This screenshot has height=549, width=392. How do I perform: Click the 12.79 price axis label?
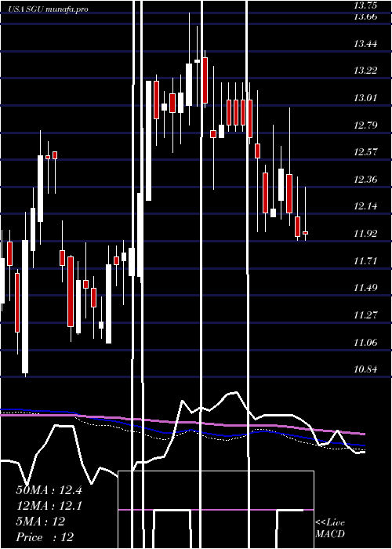point(365,125)
